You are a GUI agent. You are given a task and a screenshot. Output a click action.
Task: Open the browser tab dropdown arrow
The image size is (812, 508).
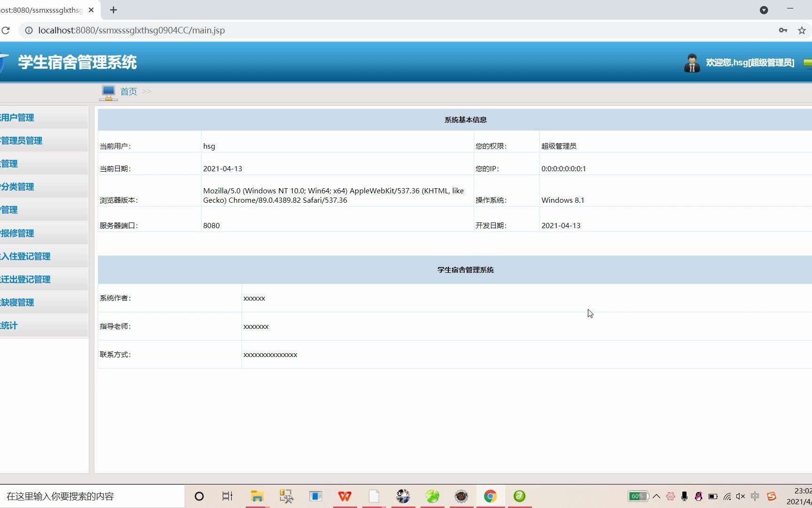764,10
